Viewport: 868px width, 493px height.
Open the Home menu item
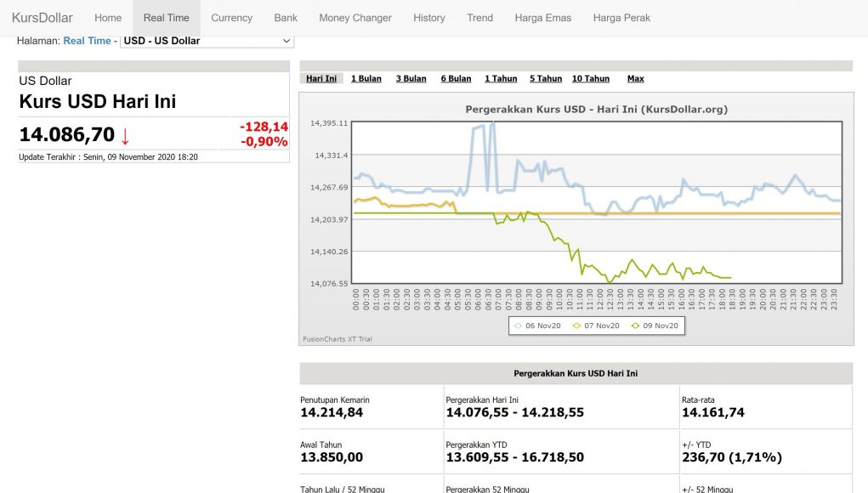[108, 18]
